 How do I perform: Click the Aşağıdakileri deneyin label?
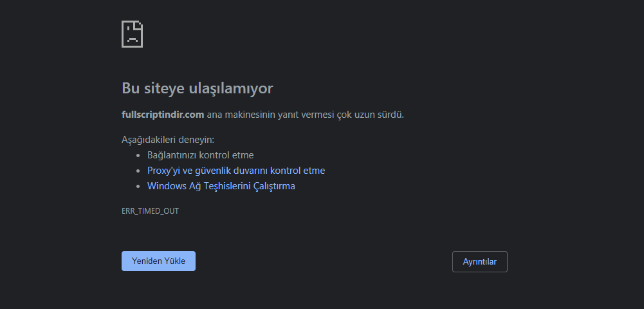[168, 140]
